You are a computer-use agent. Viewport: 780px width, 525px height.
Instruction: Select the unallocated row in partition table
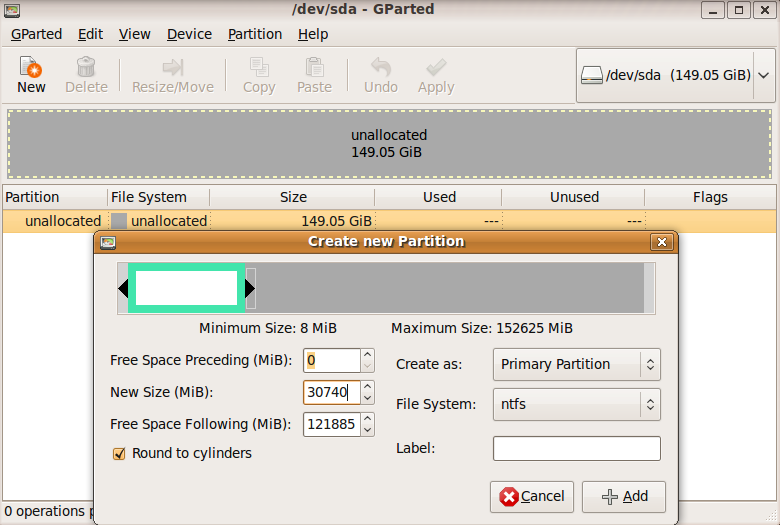(x=389, y=221)
